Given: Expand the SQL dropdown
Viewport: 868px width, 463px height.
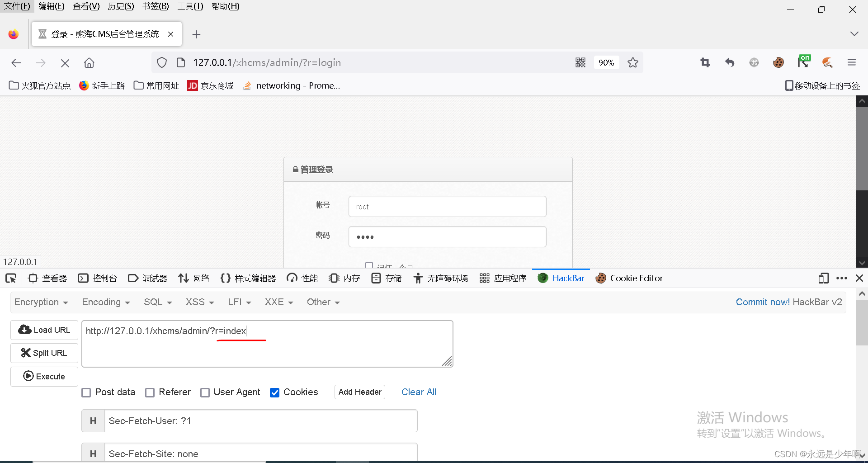Looking at the screenshot, I should click(x=158, y=302).
